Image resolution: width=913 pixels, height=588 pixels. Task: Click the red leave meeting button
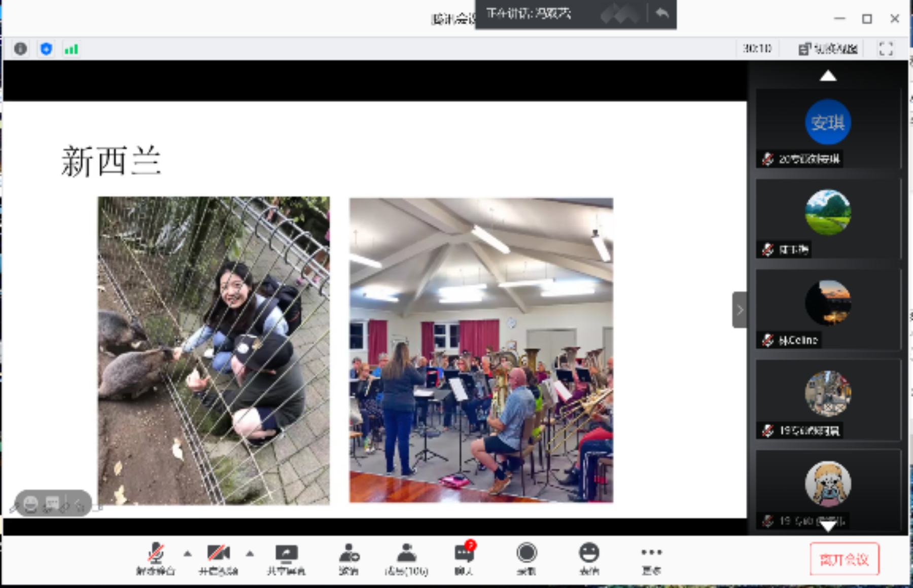point(844,559)
